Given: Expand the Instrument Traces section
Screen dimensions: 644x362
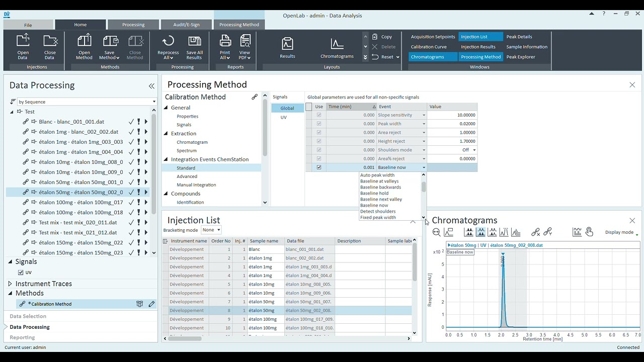Looking at the screenshot, I should (x=10, y=284).
